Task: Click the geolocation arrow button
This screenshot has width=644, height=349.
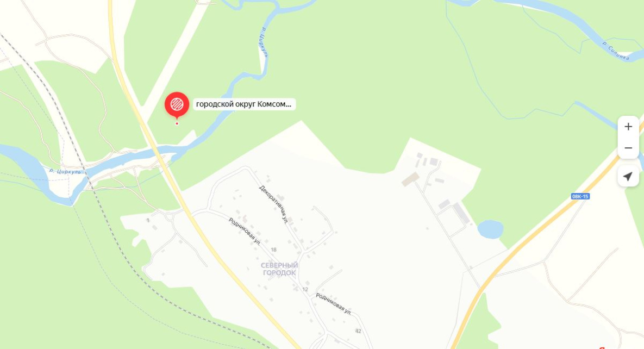Action: point(628,176)
